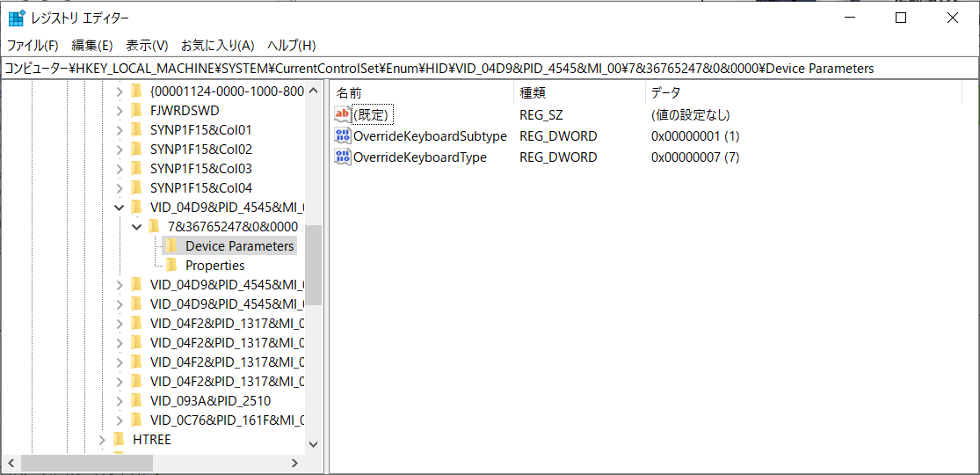Click the tree pane's vertical scrollbar down arrow
Viewport: 980px width, 475px height.
(314, 445)
